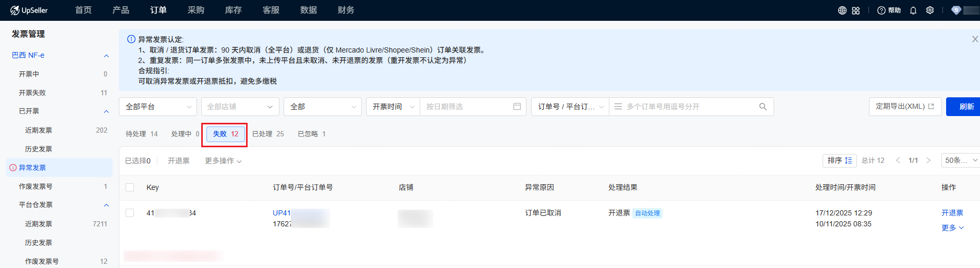Open the 订单 top menu

158,10
